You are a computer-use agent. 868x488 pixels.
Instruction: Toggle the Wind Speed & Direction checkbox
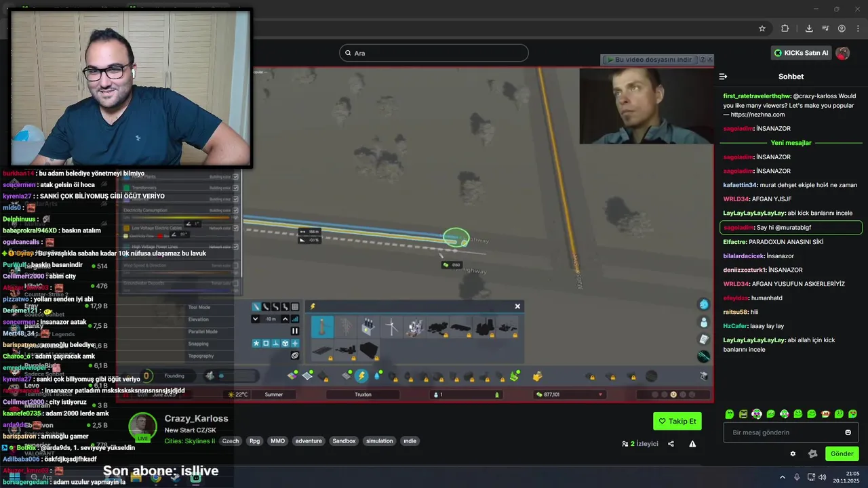[x=235, y=265]
